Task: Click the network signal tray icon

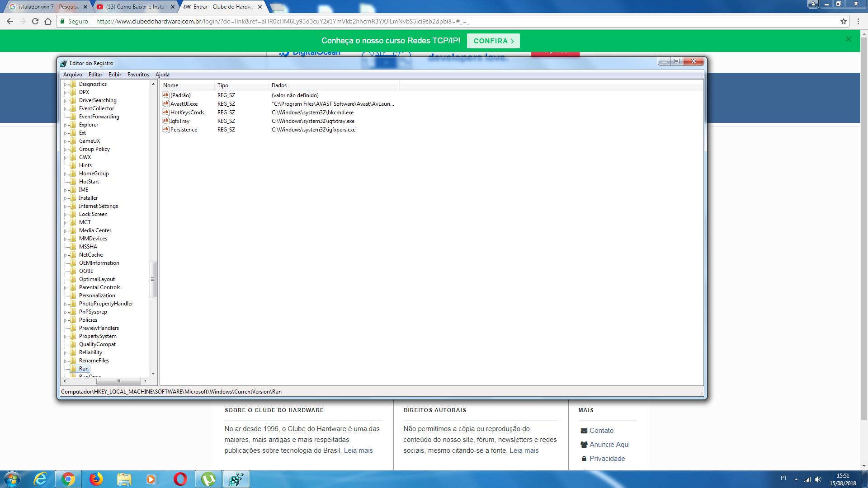Action: click(x=807, y=479)
